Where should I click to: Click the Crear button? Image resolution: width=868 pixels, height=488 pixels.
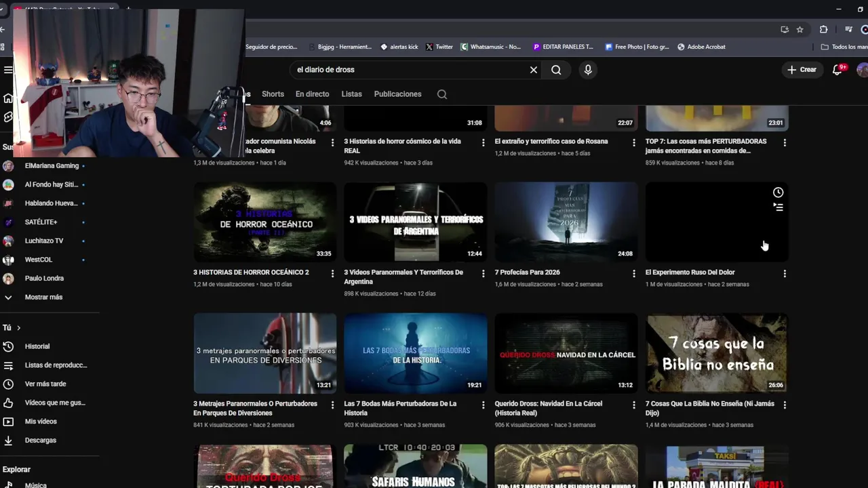point(802,70)
